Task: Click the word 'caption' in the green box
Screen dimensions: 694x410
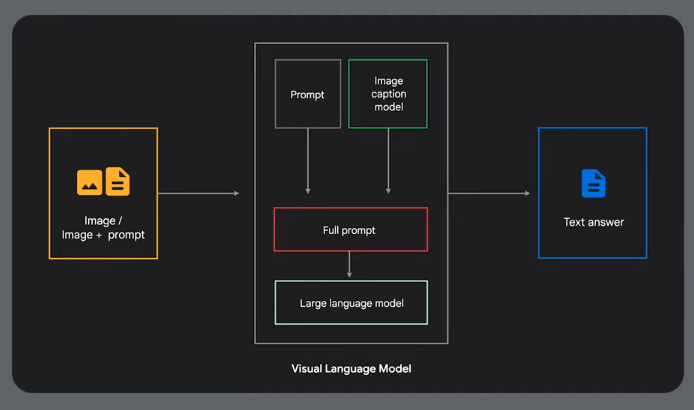Action: click(x=388, y=93)
